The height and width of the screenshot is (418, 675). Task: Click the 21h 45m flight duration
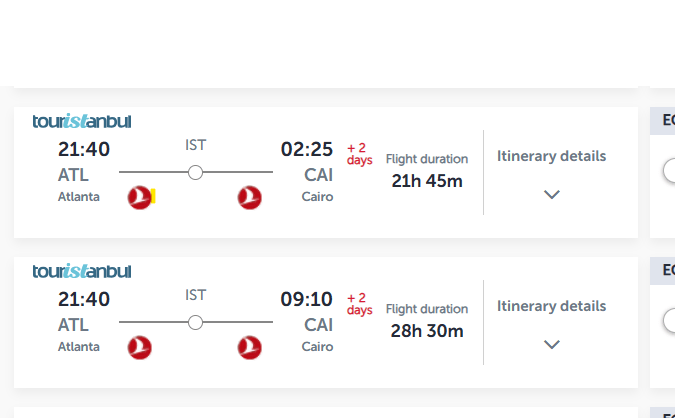click(427, 181)
